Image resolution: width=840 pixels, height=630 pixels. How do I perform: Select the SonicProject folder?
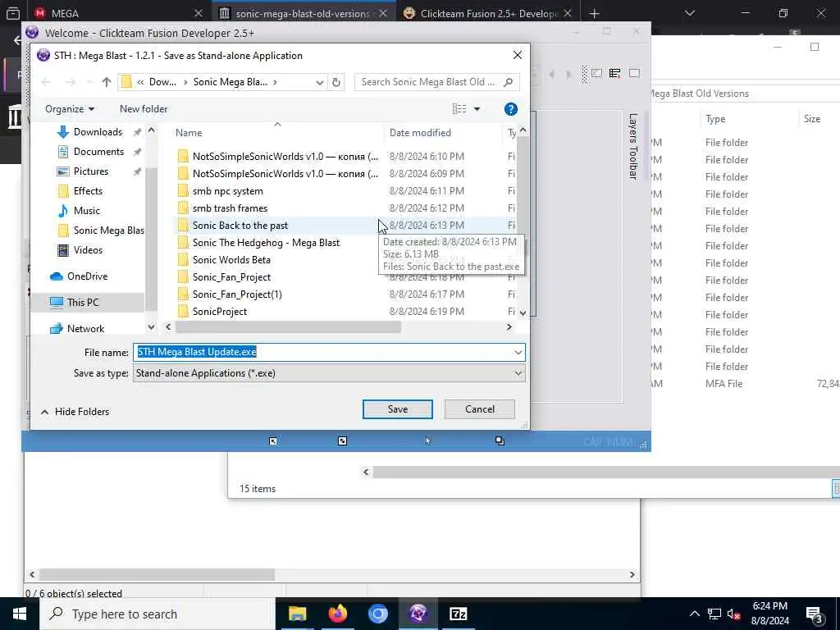point(220,311)
